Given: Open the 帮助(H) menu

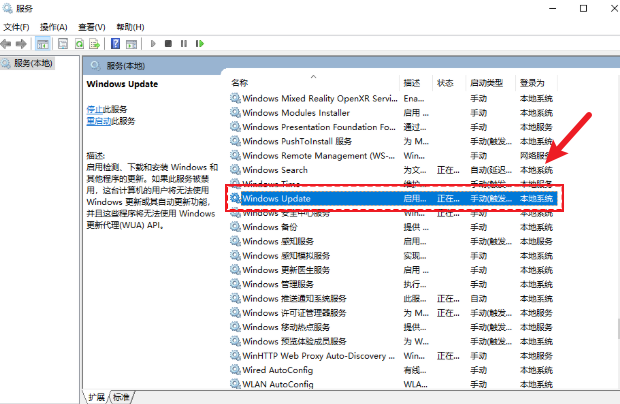Looking at the screenshot, I should point(130,27).
